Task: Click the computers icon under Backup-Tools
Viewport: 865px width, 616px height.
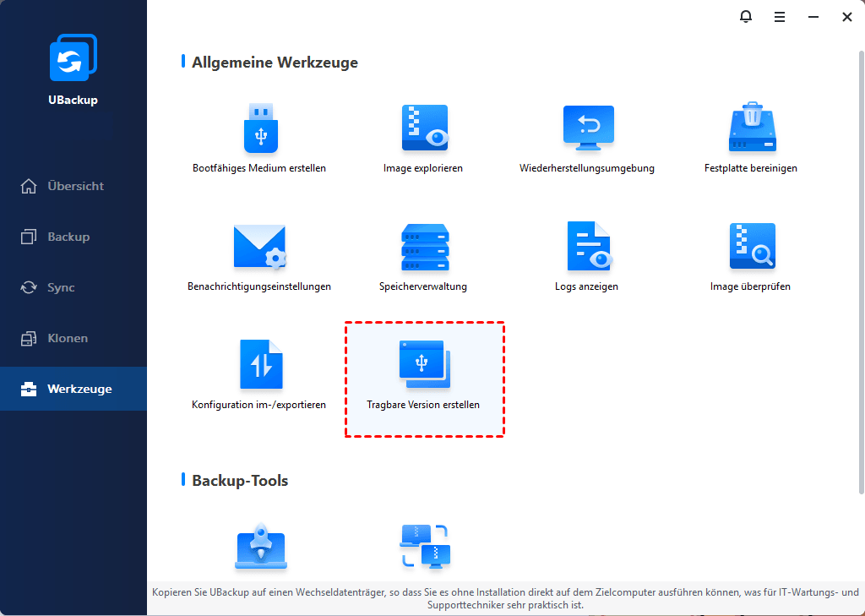Action: coord(423,546)
